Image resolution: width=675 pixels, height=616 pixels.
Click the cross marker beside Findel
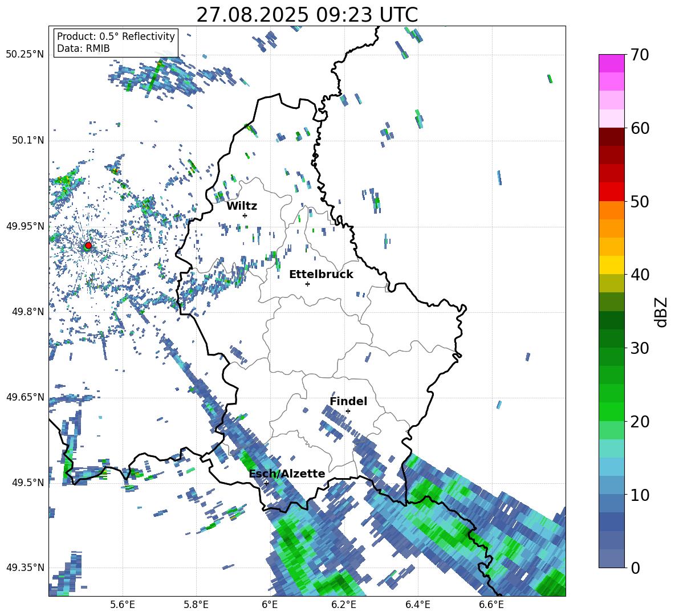(348, 411)
